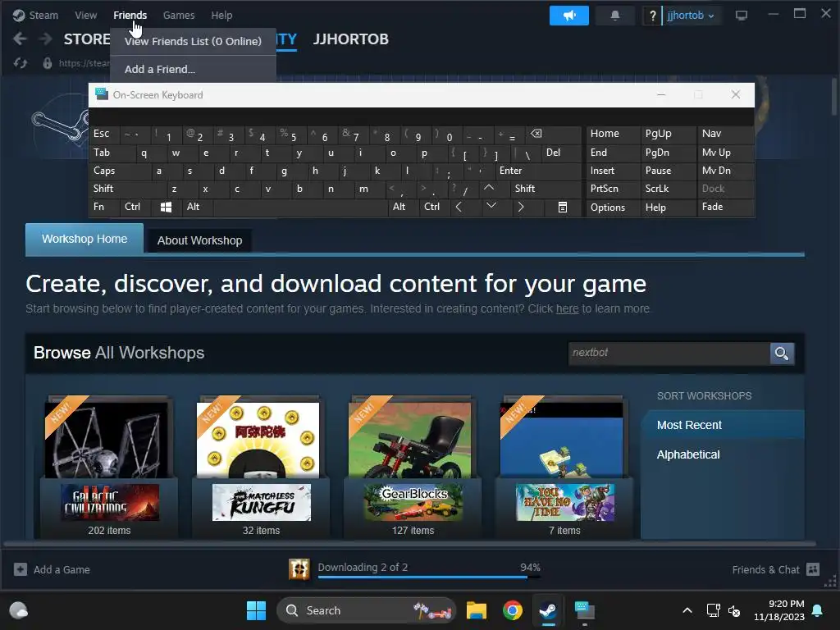Viewport: 840px width, 630px height.
Task: Sort workshops by Most Recent
Action: [723, 425]
